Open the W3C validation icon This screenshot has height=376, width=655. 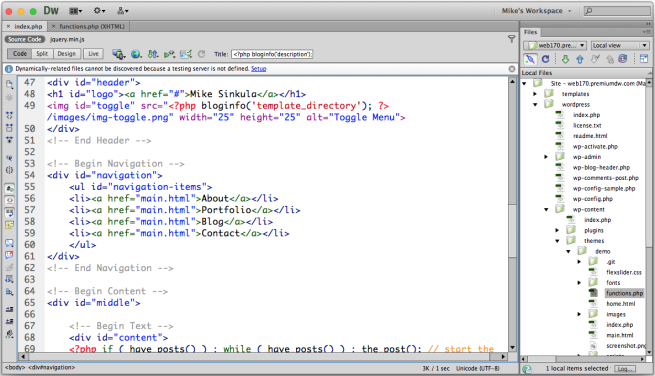[x=169, y=54]
